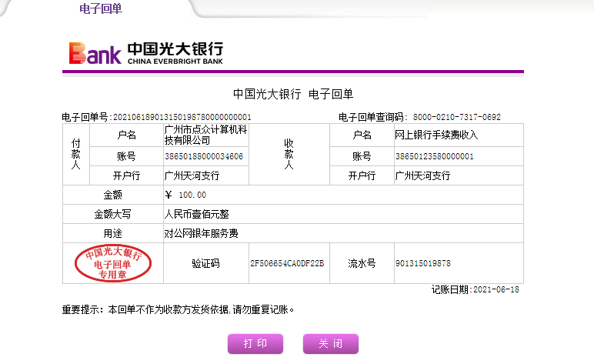Click the amount value ¥ 100.00

pyautogui.click(x=185, y=195)
